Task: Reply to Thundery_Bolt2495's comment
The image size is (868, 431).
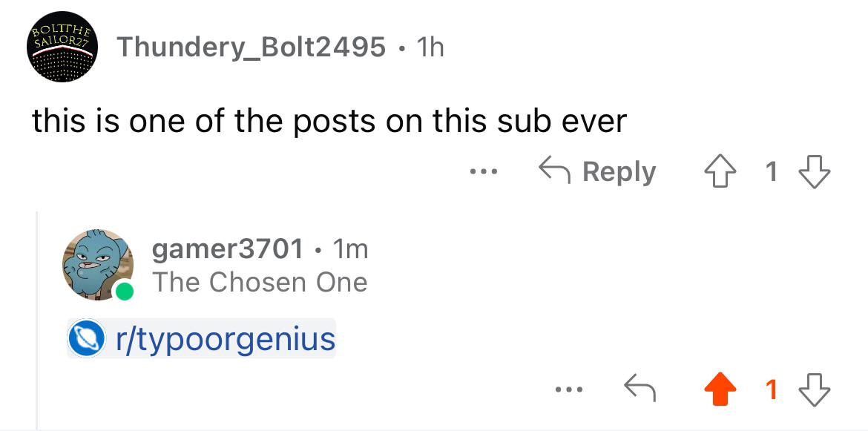Action: click(x=597, y=171)
